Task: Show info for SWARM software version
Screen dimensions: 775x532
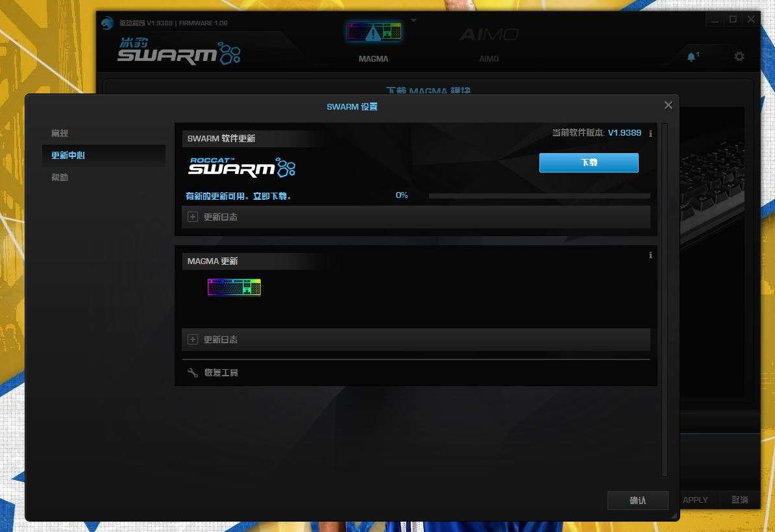Action: 650,134
